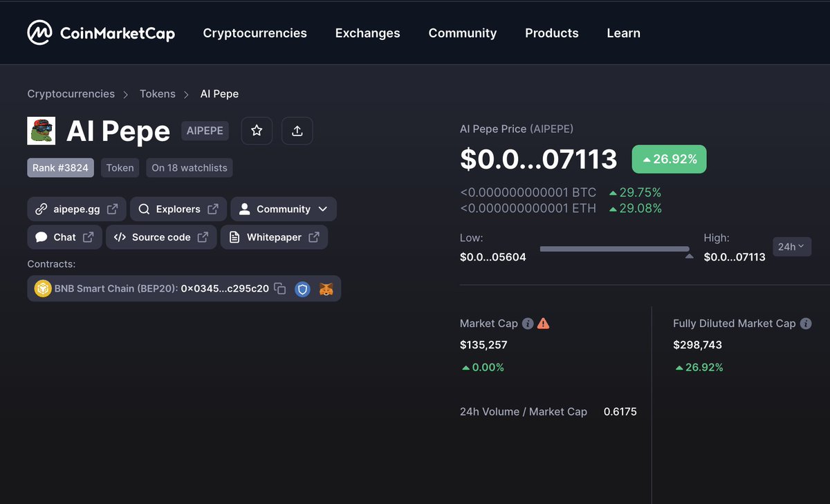Screen dimensions: 830x504
Task: Expand the Community dropdown
Action: (x=284, y=209)
